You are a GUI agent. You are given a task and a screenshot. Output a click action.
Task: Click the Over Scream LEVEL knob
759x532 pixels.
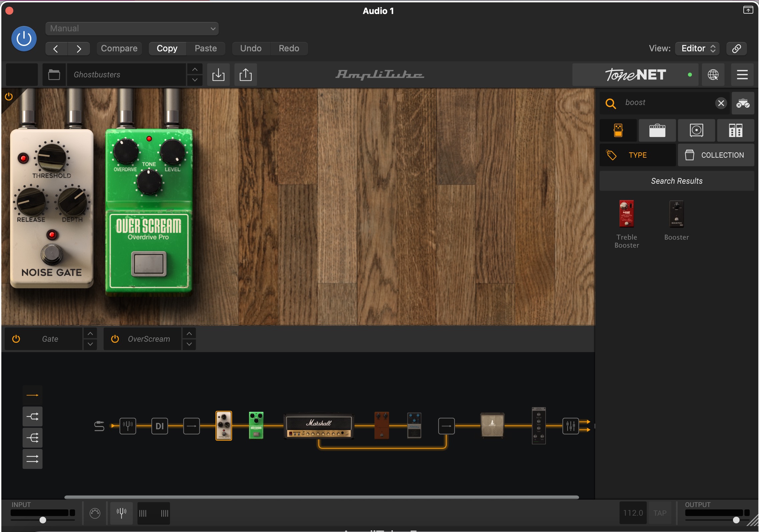pos(172,152)
